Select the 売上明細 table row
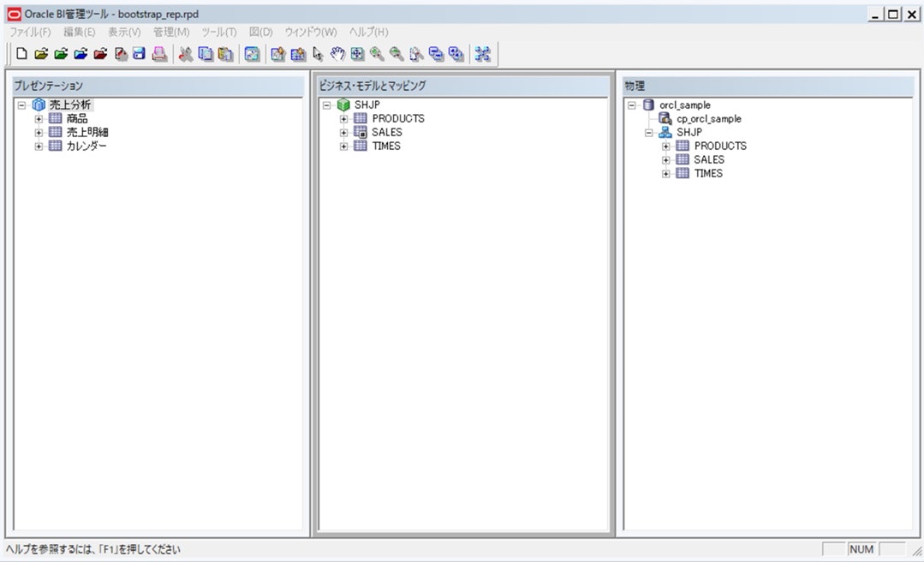924x562 pixels. 86,132
